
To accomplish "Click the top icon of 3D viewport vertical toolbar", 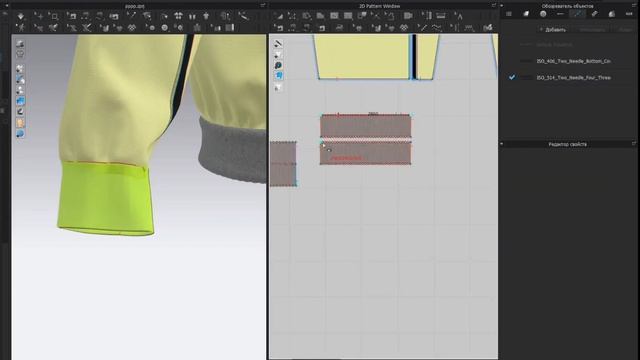I will tap(20, 44).
